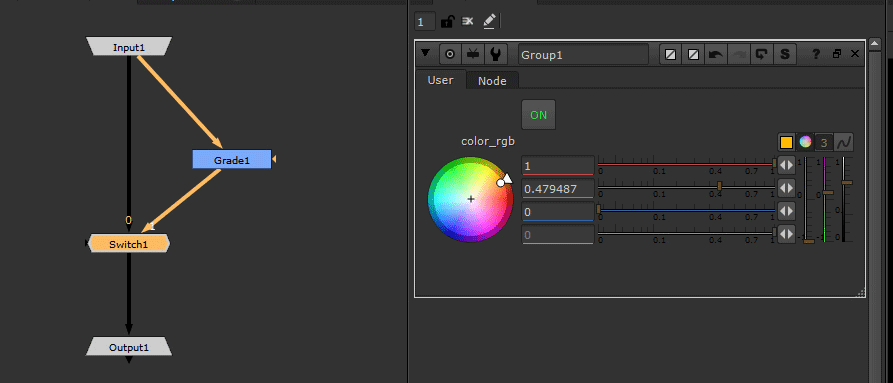Screen dimensions: 893x383
Task: Click the second color swatch button beside the first
Action: [x=693, y=55]
